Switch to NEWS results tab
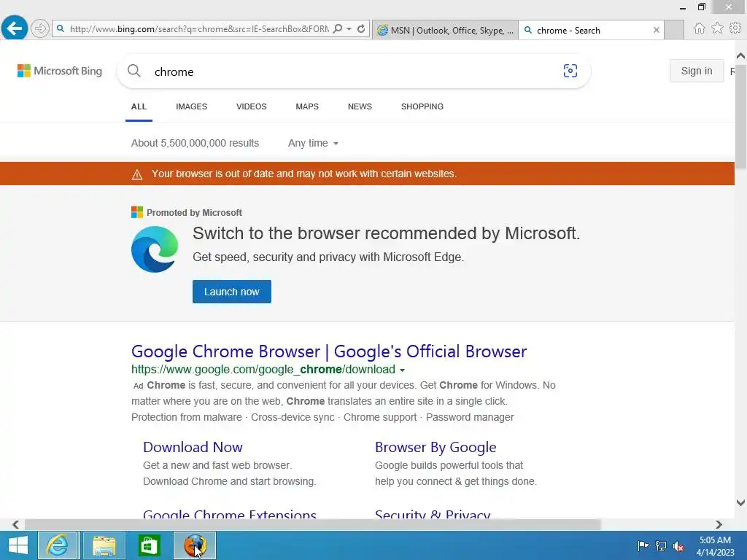 click(360, 106)
